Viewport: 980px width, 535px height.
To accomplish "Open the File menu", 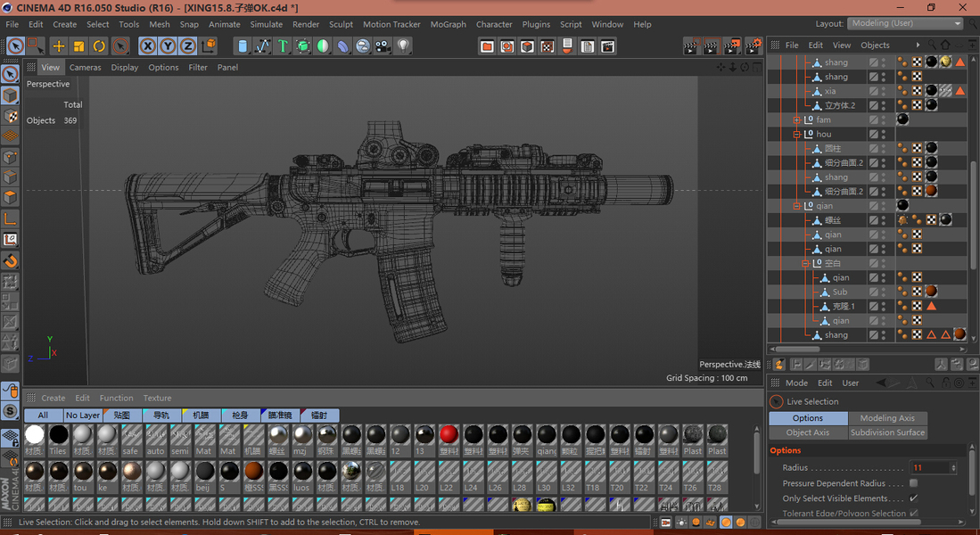I will tap(12, 24).
